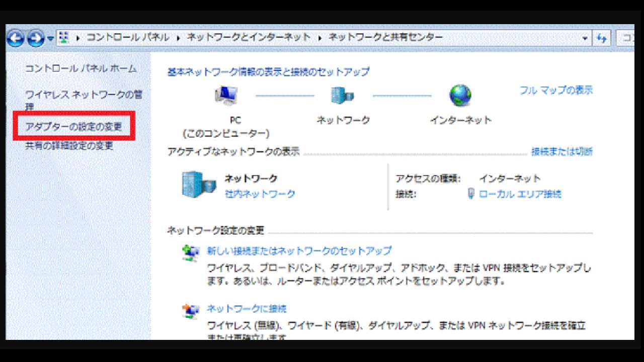Click the Back navigation arrow button
The height and width of the screenshot is (362, 644).
(16, 38)
